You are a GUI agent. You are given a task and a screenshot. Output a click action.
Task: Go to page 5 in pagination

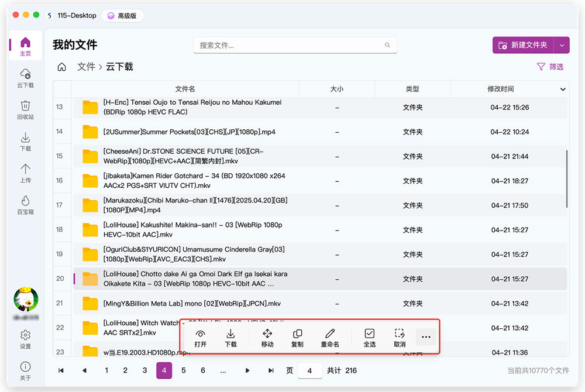[184, 370]
